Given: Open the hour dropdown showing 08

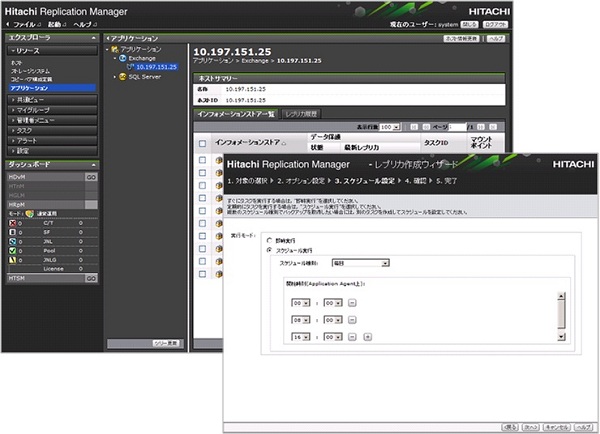Looking at the screenshot, I should pyautogui.click(x=300, y=320).
